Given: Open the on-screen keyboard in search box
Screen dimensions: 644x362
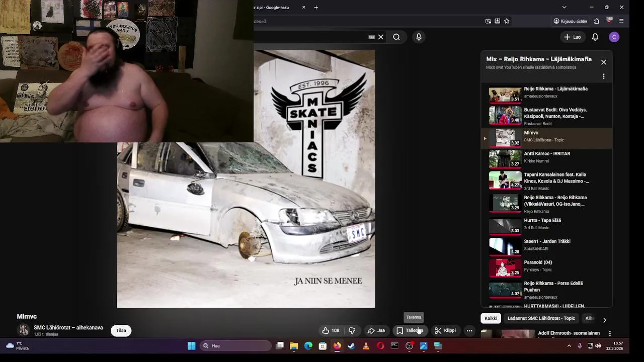Looking at the screenshot, I should click(x=372, y=37).
